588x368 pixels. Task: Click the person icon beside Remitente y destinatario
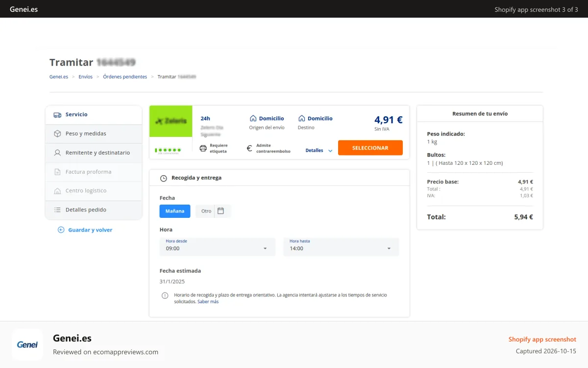click(x=57, y=153)
